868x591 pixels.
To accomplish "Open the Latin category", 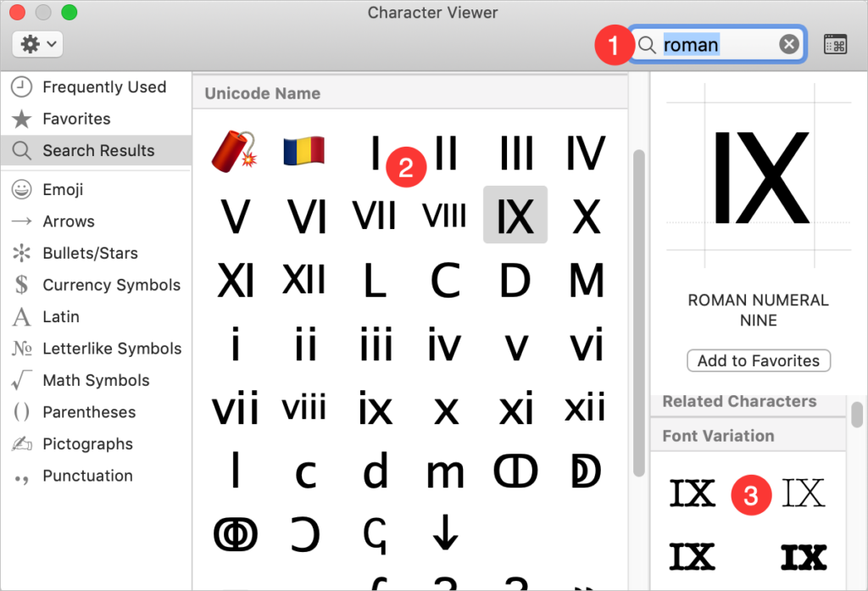I will coord(97,317).
